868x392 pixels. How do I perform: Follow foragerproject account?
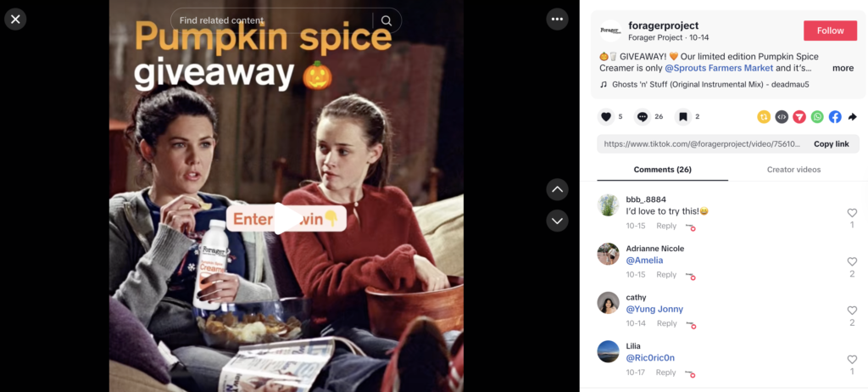(x=830, y=31)
